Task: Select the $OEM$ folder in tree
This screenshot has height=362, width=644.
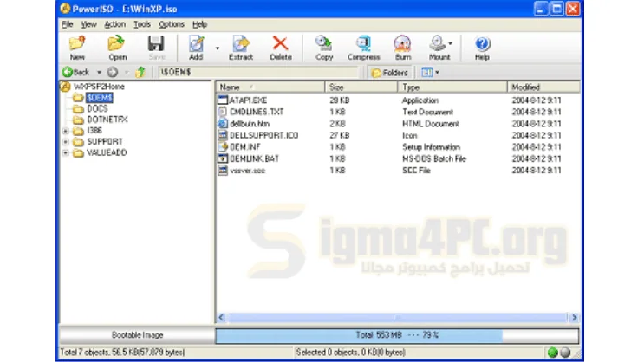Action: 100,98
